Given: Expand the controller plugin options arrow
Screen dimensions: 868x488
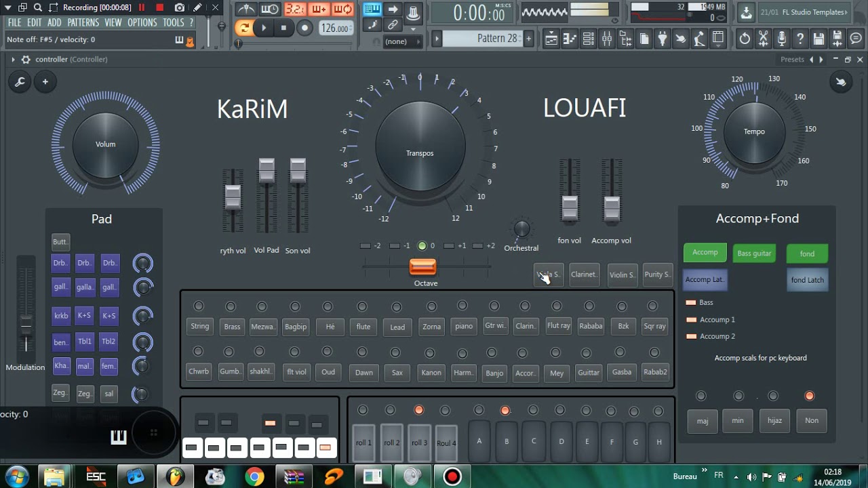Looking at the screenshot, I should pos(13,60).
